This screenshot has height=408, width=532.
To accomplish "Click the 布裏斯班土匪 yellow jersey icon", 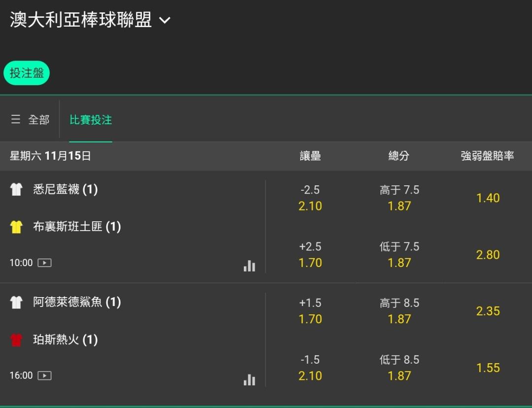I will click(x=16, y=227).
